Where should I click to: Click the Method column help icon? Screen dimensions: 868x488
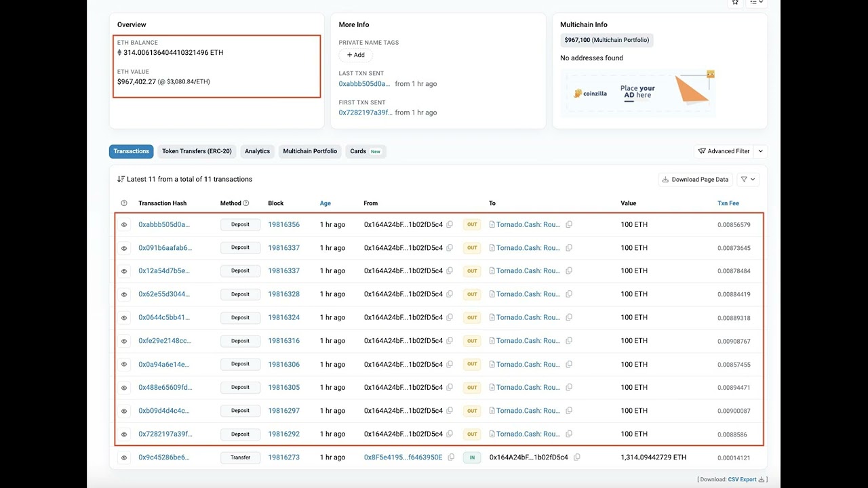click(x=246, y=203)
